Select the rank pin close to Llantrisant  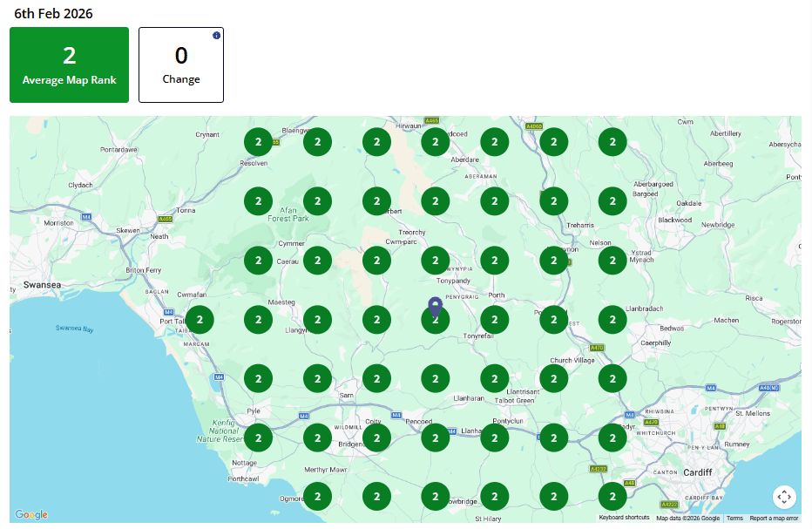coord(494,378)
